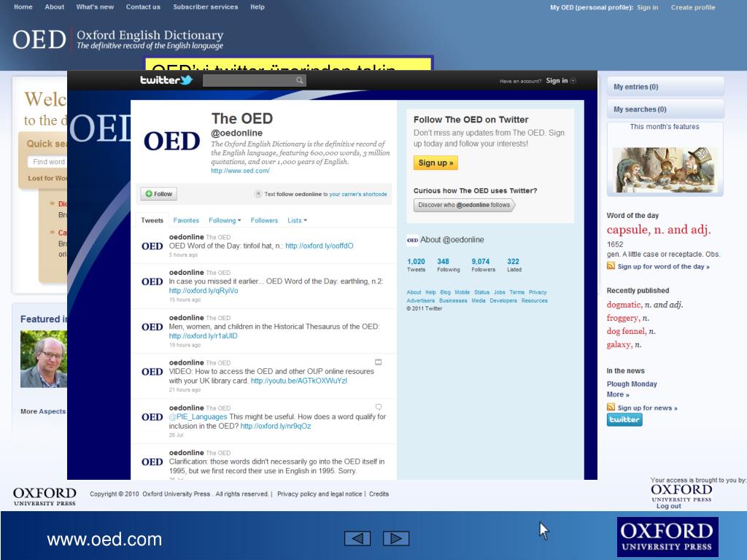747x560 pixels.
Task: Click My entries (0) button
Action: tap(665, 87)
